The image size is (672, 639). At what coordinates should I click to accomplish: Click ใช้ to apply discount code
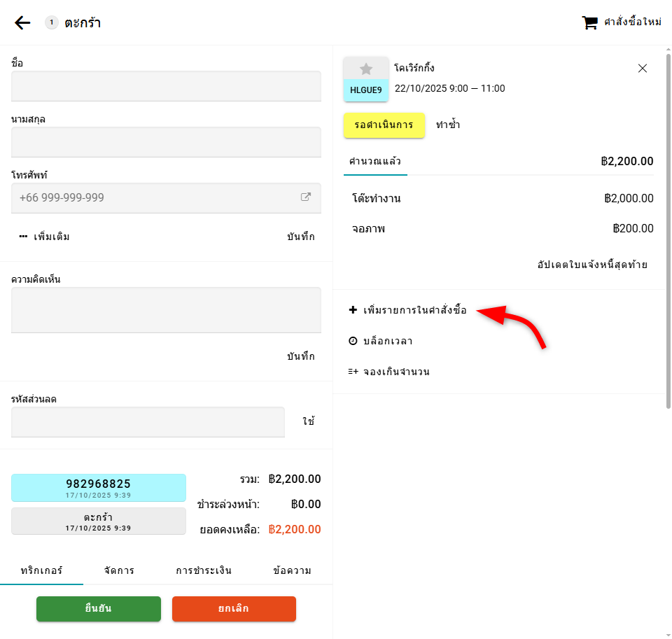pyautogui.click(x=308, y=421)
